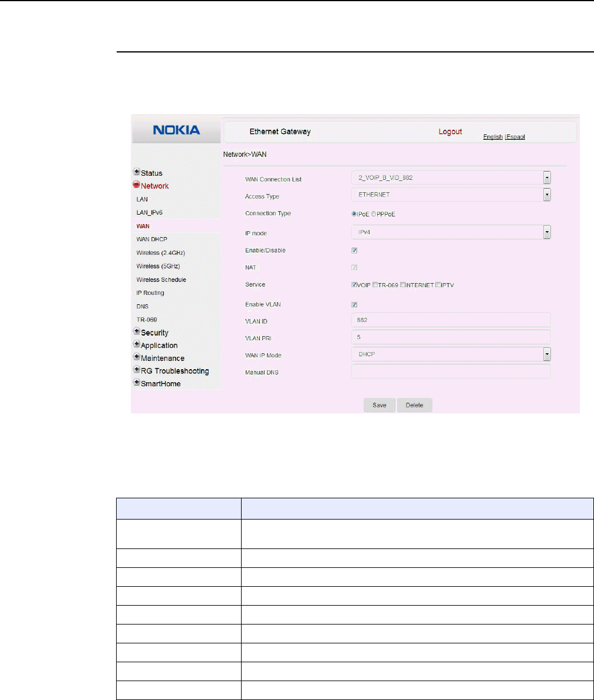
Task: Open the SmartHome menu section
Action: pyautogui.click(x=160, y=384)
